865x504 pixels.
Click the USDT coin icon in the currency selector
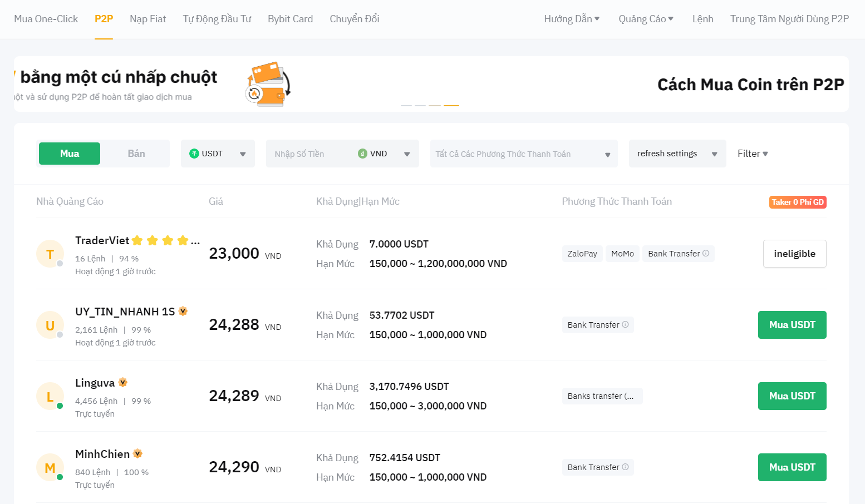pos(194,154)
